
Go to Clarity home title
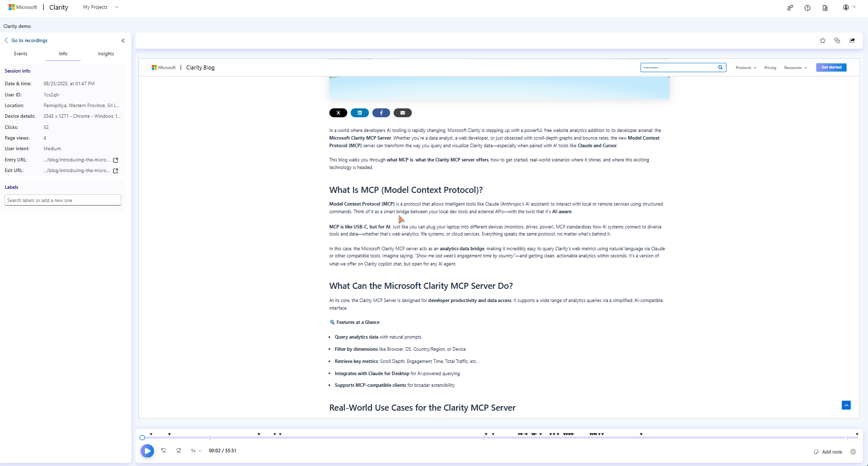click(59, 7)
